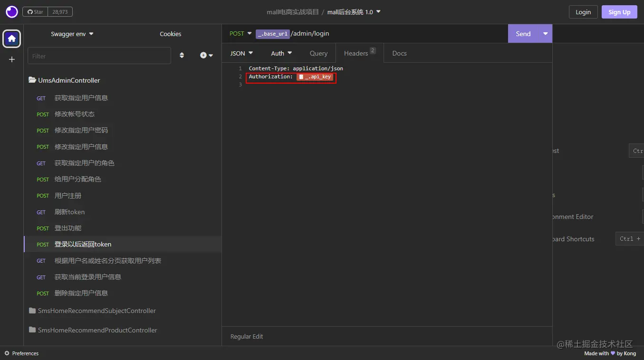Open the JSON body type dropdown
Viewport: 644px width, 360px height.
coord(242,53)
